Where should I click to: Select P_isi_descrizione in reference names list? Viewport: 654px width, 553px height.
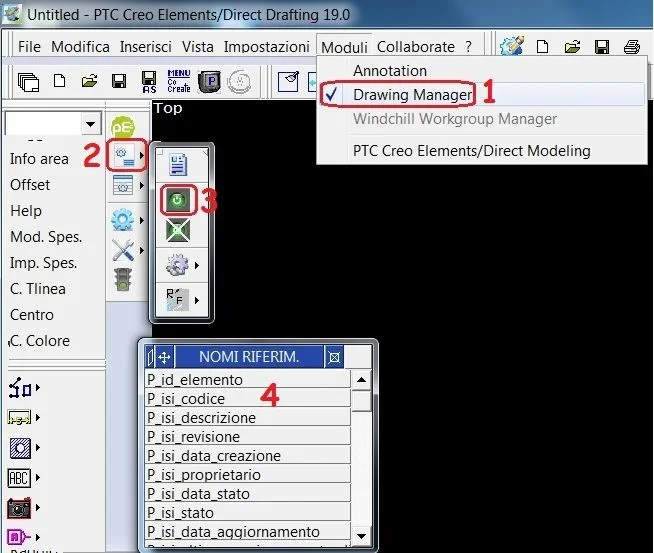click(247, 418)
